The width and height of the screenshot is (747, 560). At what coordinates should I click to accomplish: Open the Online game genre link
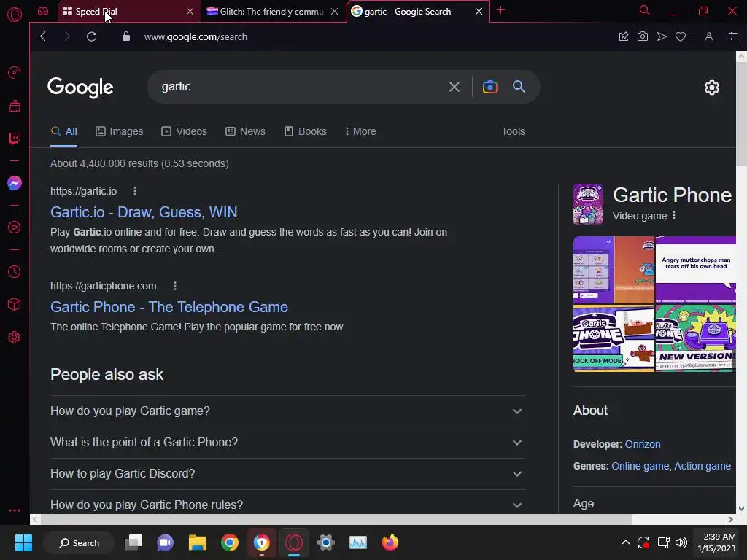click(640, 466)
